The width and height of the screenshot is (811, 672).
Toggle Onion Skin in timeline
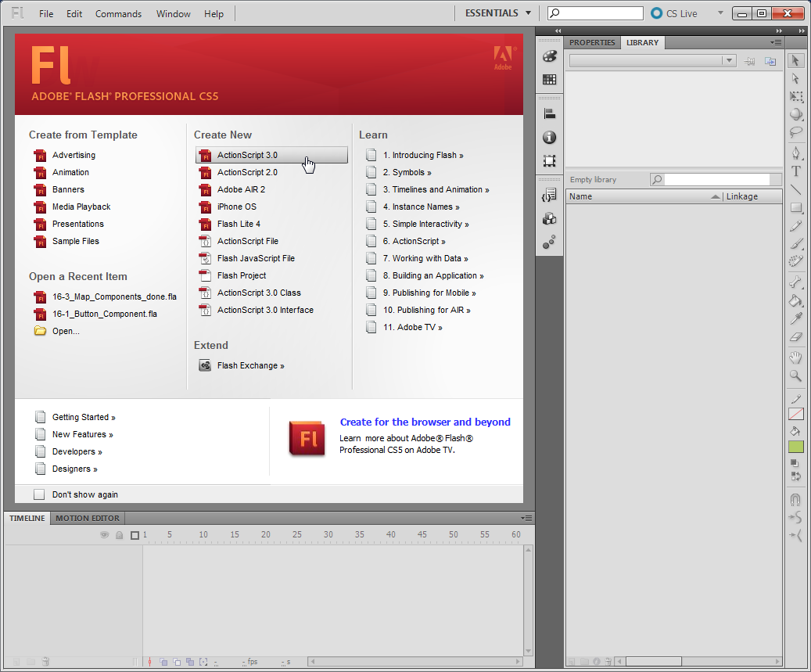[164, 662]
